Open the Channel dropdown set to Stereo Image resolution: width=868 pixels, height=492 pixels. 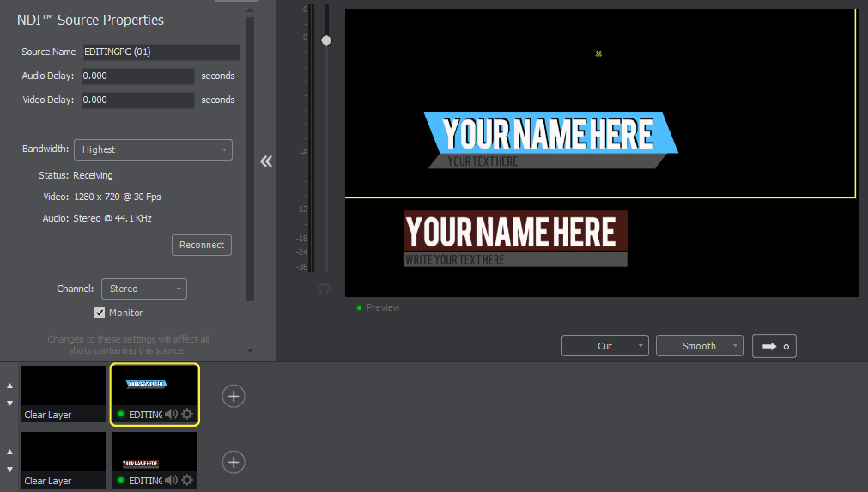[x=143, y=289]
